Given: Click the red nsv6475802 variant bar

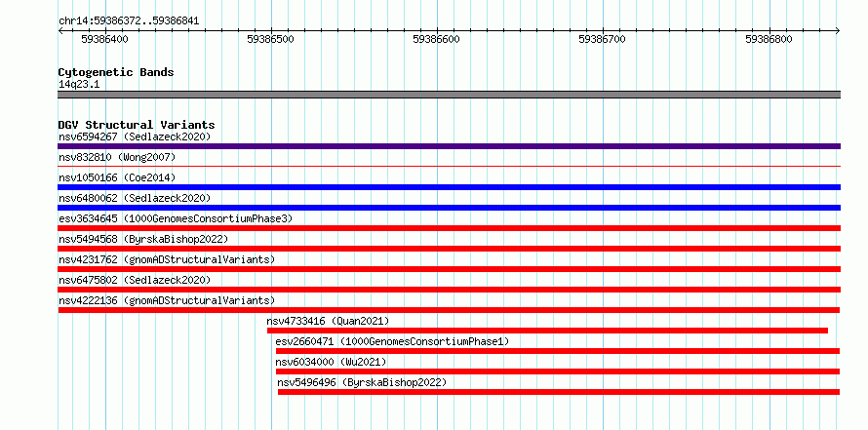Looking at the screenshot, I should click(x=449, y=290).
